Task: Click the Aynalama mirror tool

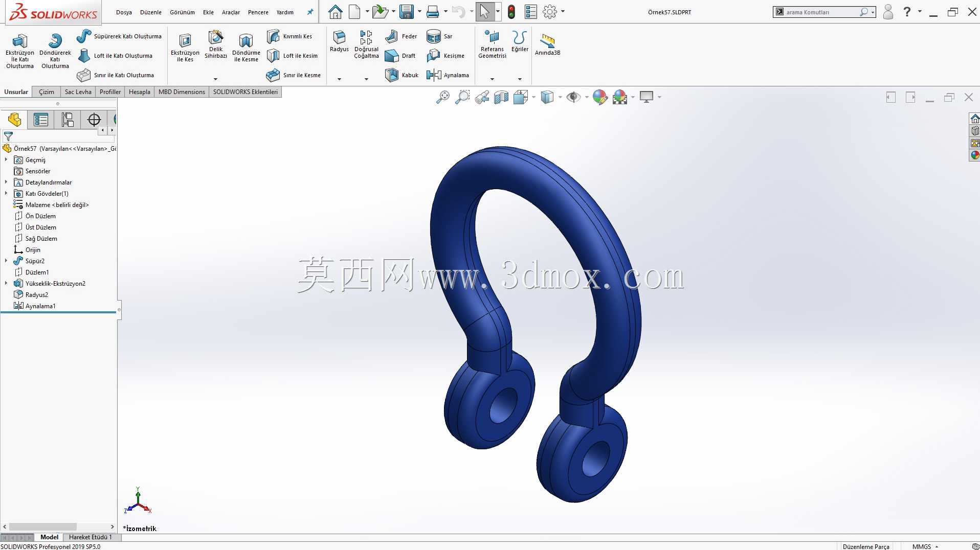Action: [448, 75]
